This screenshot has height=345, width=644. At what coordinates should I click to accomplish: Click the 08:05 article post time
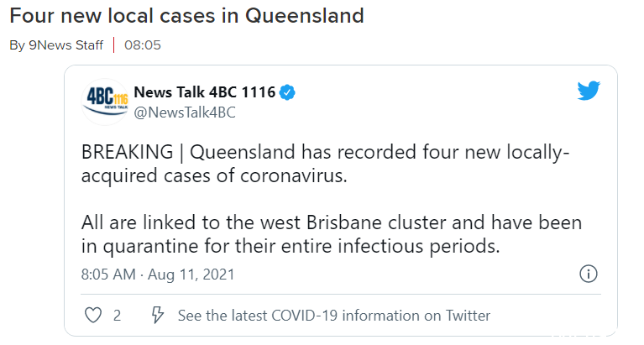pos(143,44)
